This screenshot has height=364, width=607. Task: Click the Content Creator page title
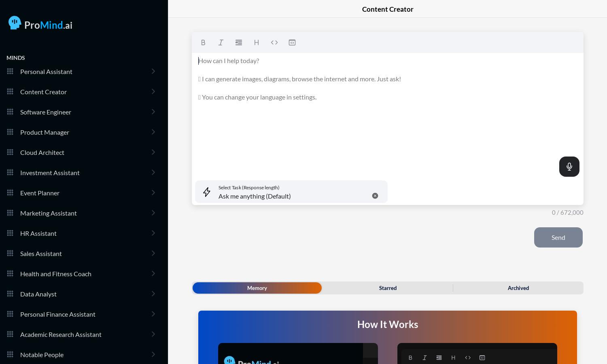click(388, 9)
